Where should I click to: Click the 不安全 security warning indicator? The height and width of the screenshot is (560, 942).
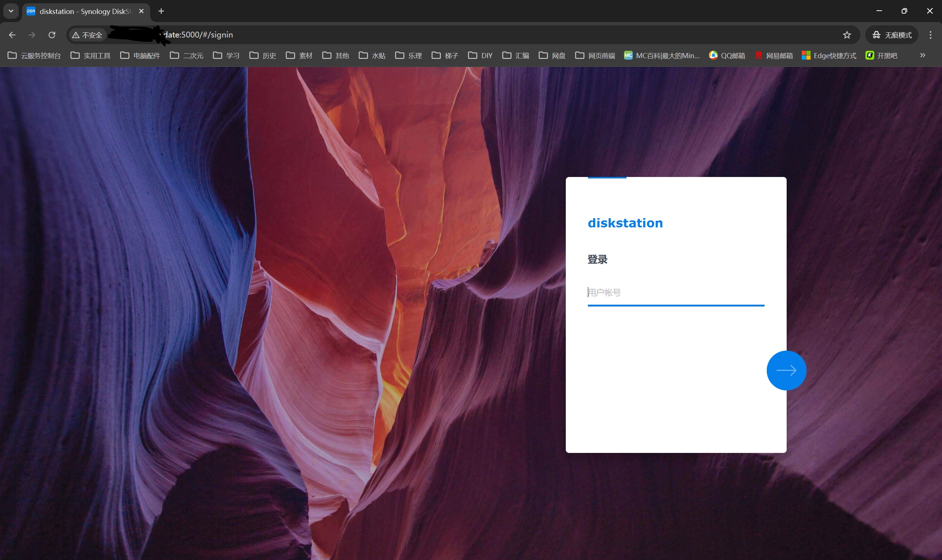click(x=88, y=35)
